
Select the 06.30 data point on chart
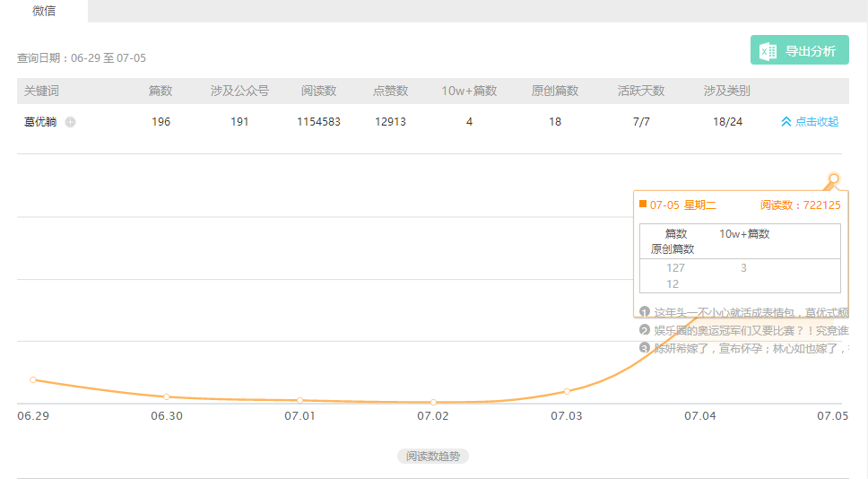click(x=167, y=396)
